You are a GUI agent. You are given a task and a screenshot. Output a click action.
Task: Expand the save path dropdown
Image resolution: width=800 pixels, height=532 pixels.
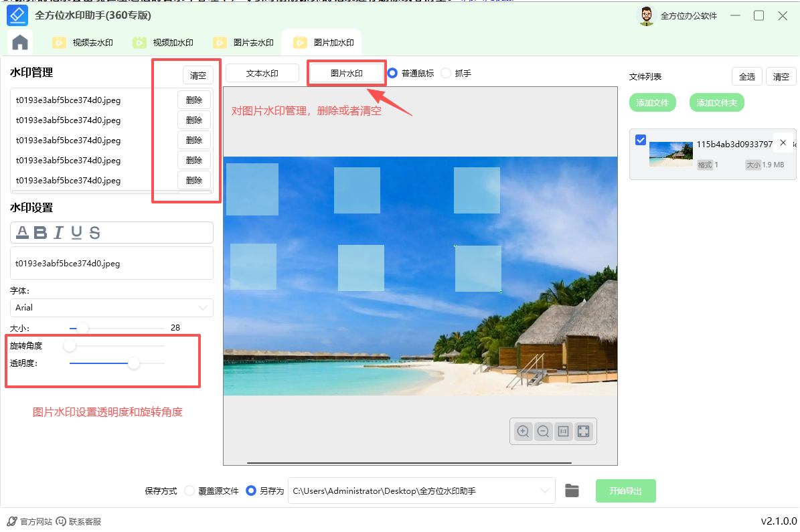(x=544, y=491)
